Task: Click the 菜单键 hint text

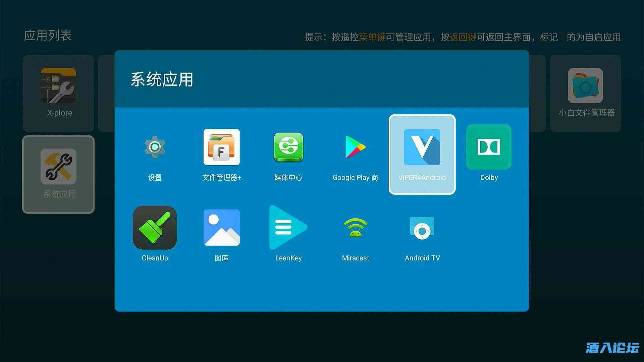Action: [x=372, y=37]
